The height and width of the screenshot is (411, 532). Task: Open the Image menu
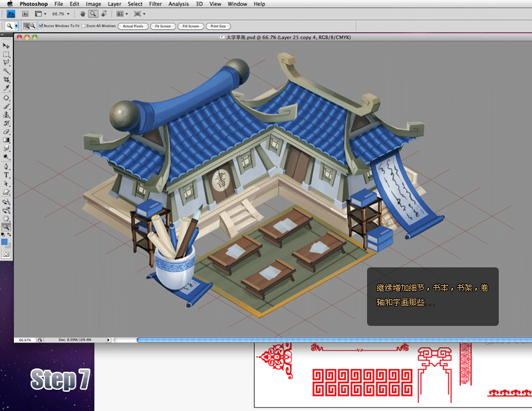pos(93,4)
